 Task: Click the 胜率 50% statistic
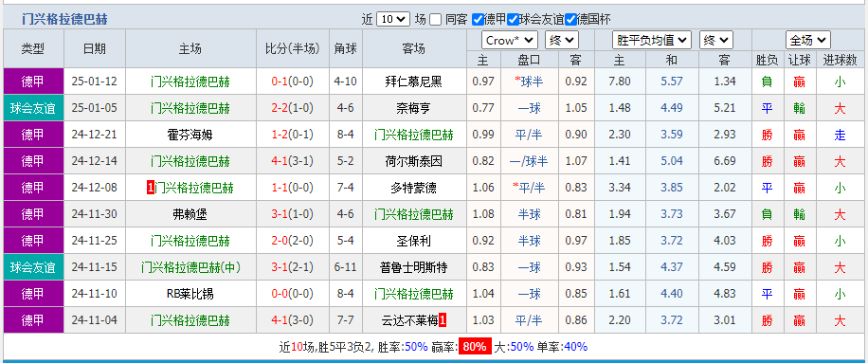[x=403, y=347]
